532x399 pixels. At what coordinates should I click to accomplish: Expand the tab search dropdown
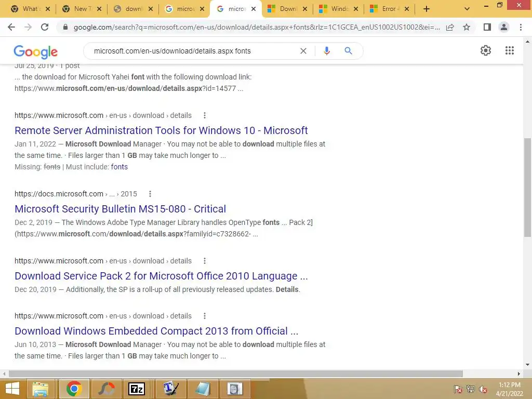[467, 9]
